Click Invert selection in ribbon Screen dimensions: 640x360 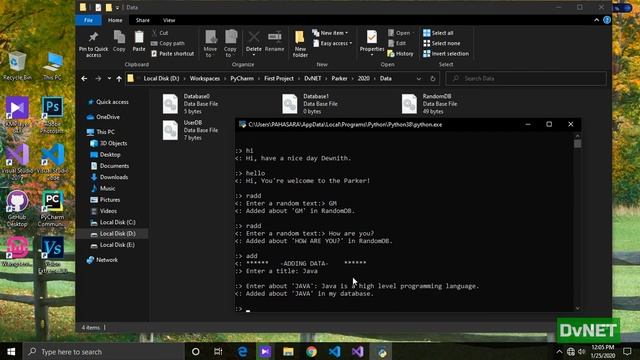[x=446, y=53]
